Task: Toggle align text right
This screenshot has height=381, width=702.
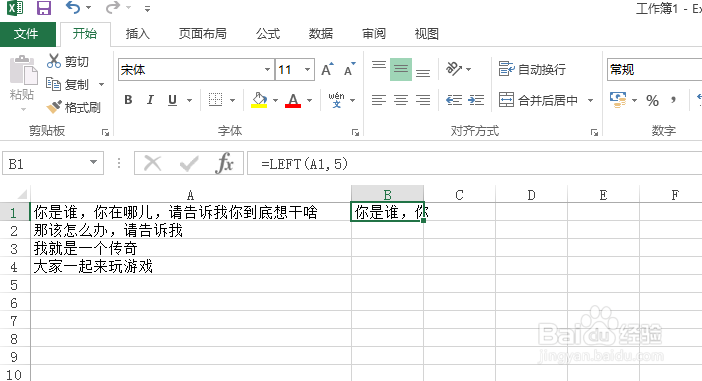Action: coord(423,100)
